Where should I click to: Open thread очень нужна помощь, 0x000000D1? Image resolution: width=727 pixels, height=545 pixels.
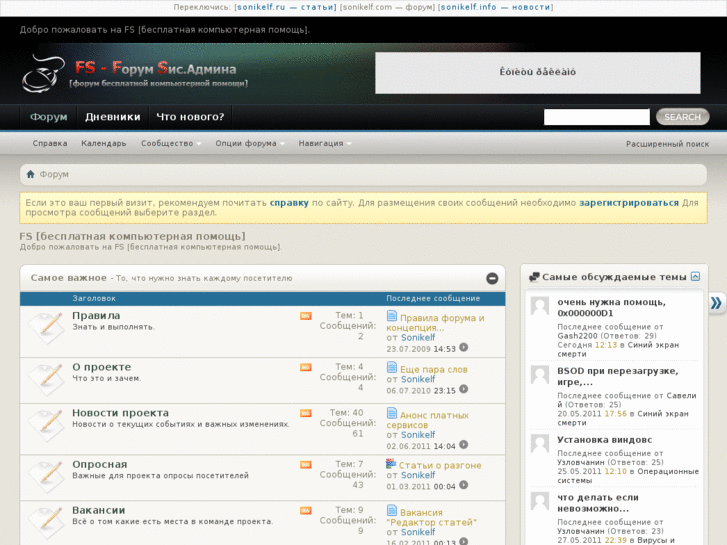click(x=612, y=308)
